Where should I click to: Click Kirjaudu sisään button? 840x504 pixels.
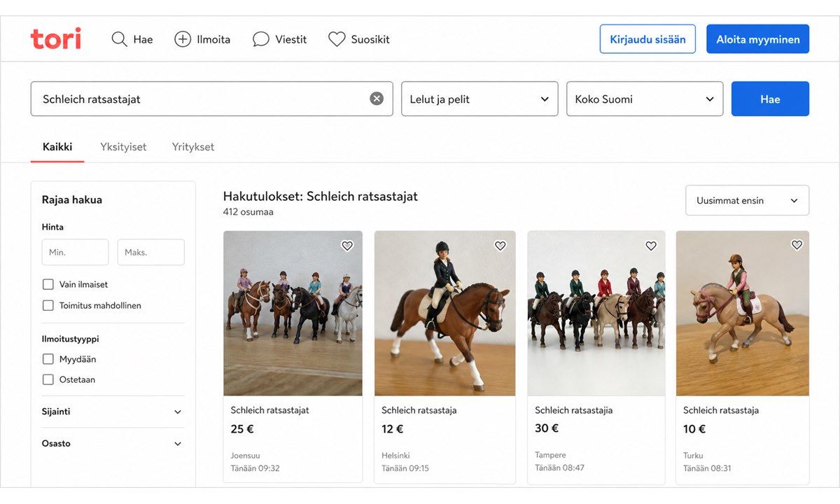point(647,39)
